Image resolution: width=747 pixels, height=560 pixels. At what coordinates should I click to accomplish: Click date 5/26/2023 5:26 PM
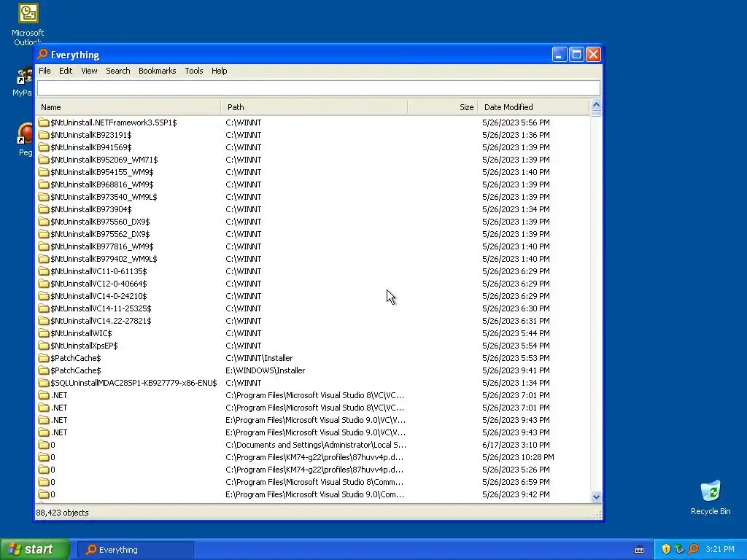(516, 469)
